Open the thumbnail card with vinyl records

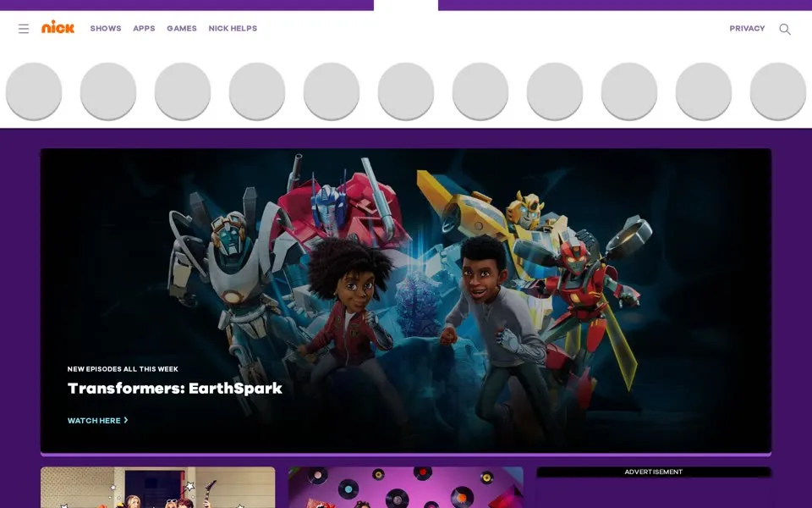[x=406, y=488]
